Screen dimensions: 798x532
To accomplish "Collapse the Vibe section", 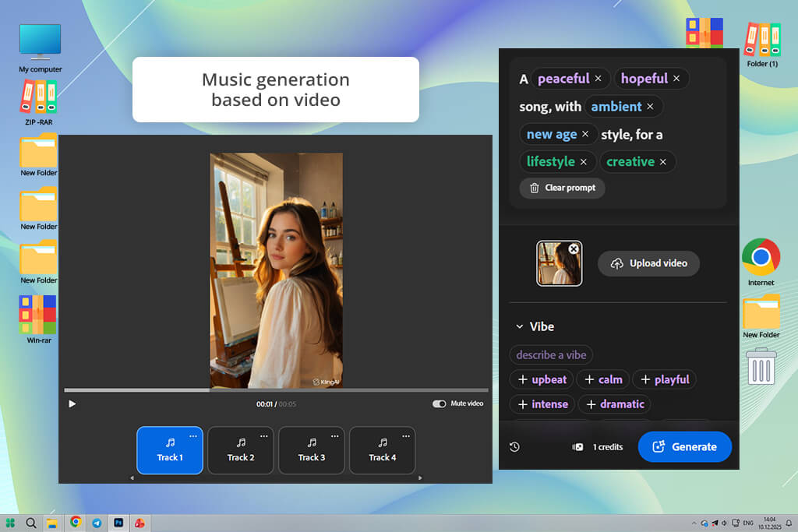I will pos(520,326).
